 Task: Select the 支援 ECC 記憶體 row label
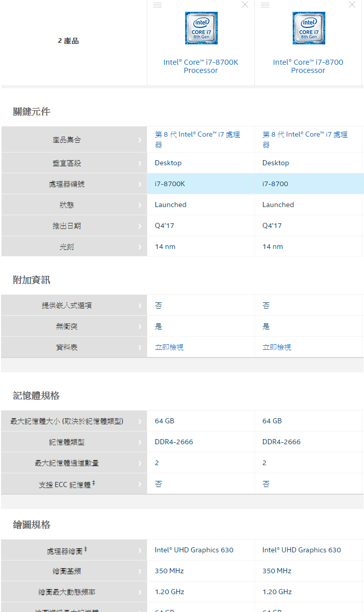67,484
